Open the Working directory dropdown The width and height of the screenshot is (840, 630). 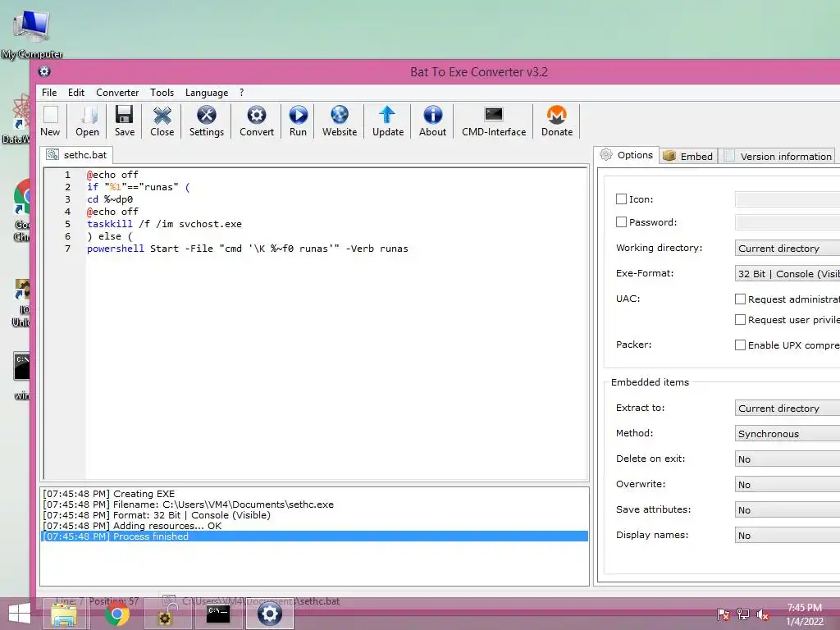(787, 248)
